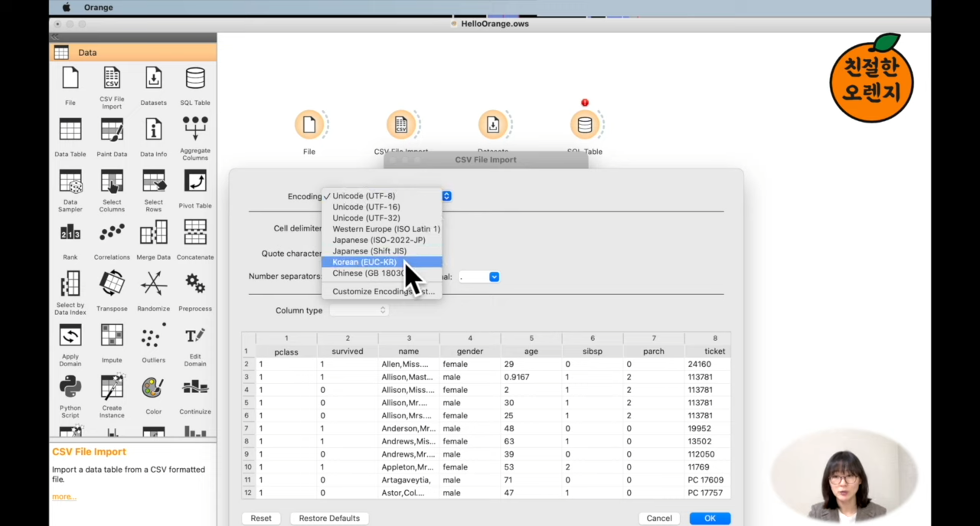Choose the Outliers widget
The image size is (980, 526).
154,344
